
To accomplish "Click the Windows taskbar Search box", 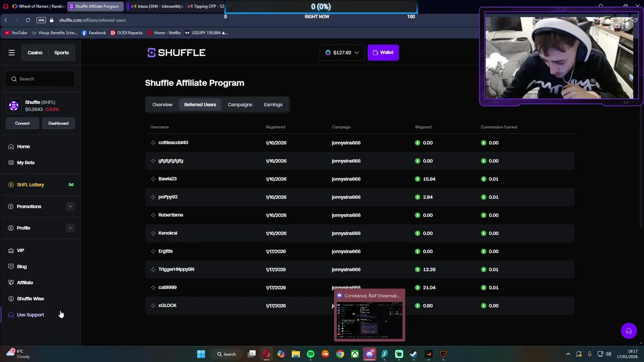I will 226,354.
